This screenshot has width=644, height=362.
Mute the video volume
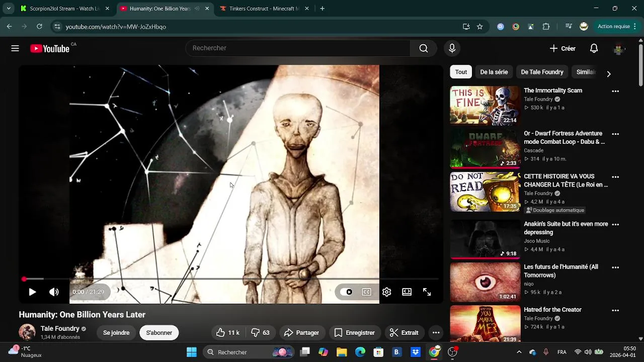tap(54, 292)
